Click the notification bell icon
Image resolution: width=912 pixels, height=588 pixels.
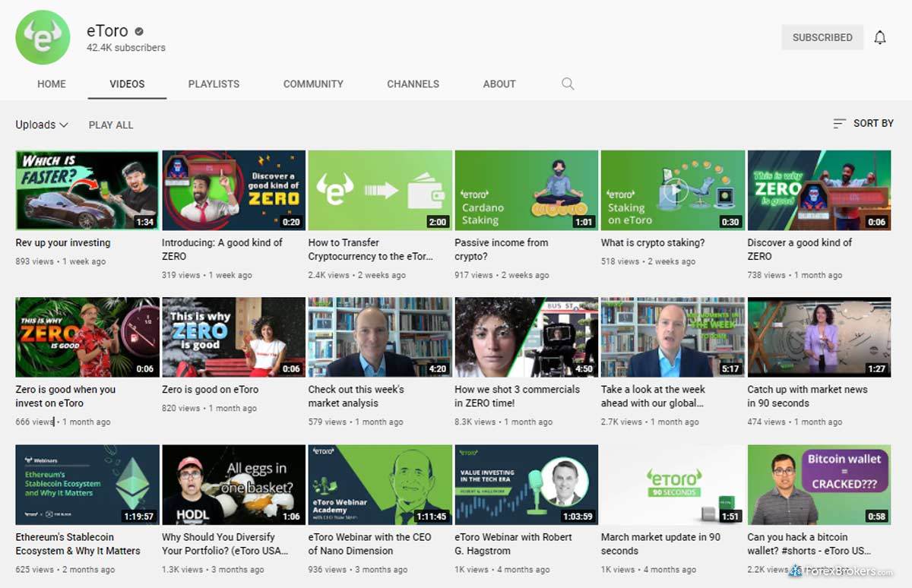pyautogui.click(x=879, y=37)
